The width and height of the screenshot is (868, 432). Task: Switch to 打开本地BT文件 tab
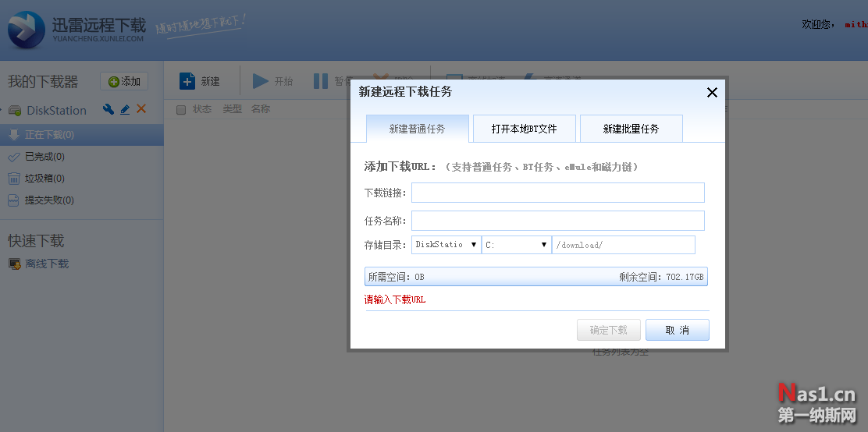point(525,129)
